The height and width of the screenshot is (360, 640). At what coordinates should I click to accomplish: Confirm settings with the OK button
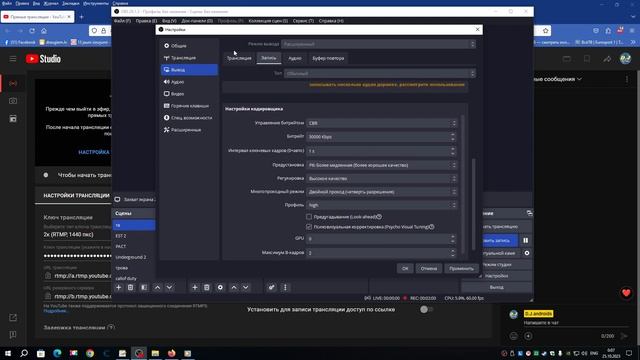tap(405, 269)
